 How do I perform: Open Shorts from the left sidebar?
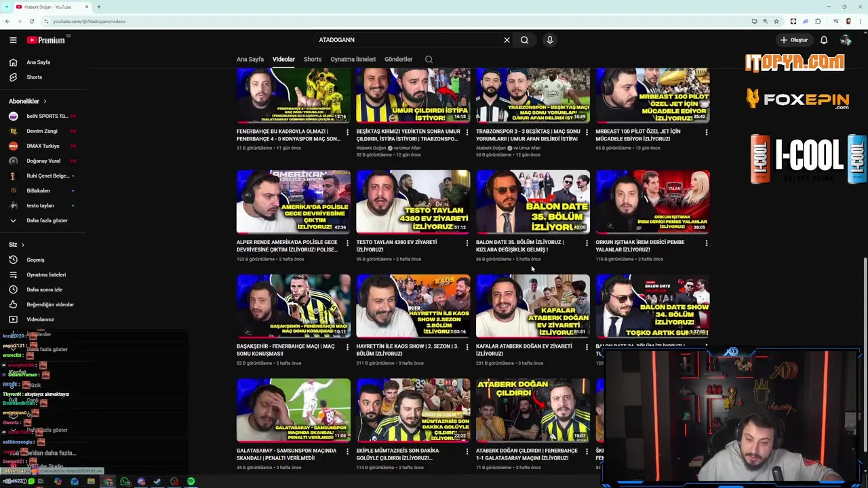click(x=43, y=77)
